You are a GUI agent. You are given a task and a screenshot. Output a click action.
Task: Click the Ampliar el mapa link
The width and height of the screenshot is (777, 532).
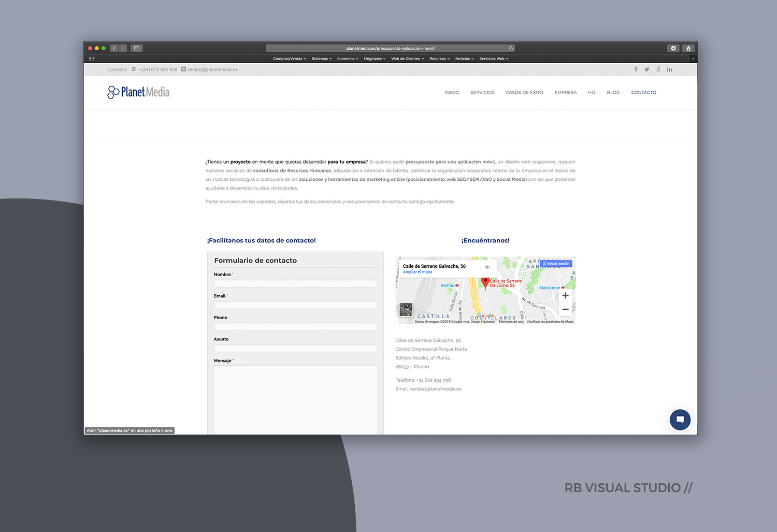(418, 272)
